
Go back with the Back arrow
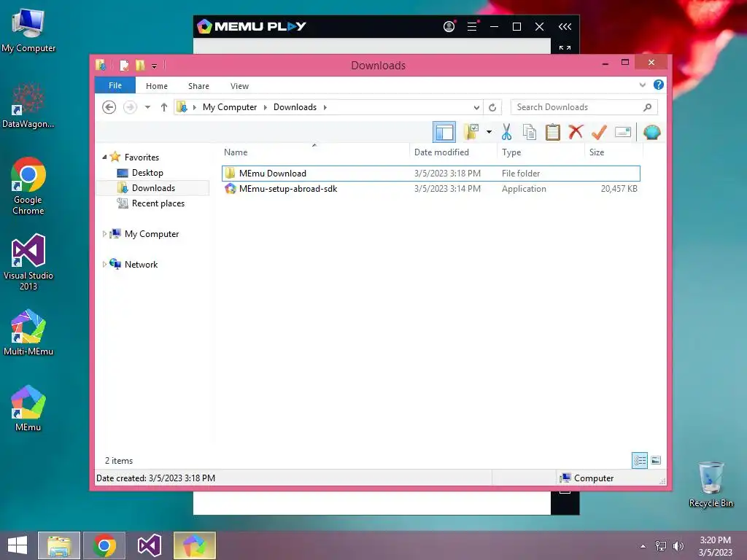[x=109, y=107]
